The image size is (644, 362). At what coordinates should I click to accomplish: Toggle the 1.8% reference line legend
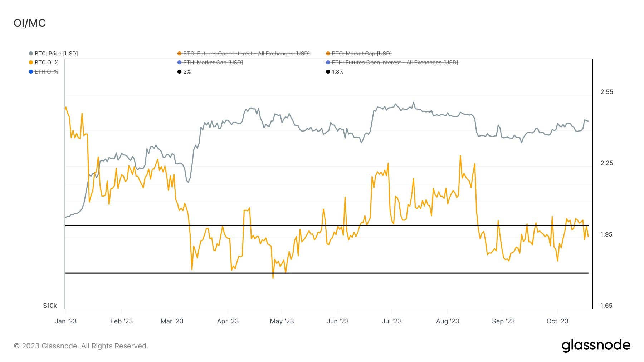[x=335, y=72]
